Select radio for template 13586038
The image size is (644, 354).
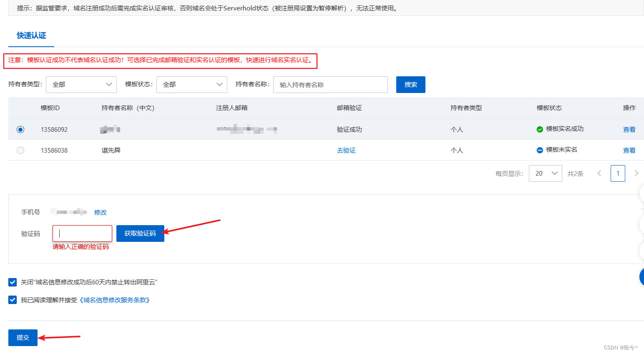20,151
